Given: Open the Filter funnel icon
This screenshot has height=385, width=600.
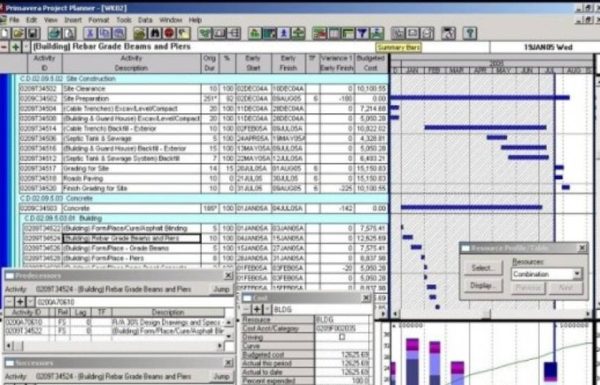Looking at the screenshot, I should coord(362,33).
